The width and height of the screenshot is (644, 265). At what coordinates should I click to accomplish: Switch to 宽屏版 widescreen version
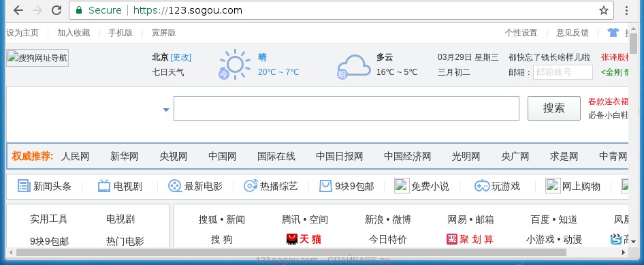[x=163, y=33]
